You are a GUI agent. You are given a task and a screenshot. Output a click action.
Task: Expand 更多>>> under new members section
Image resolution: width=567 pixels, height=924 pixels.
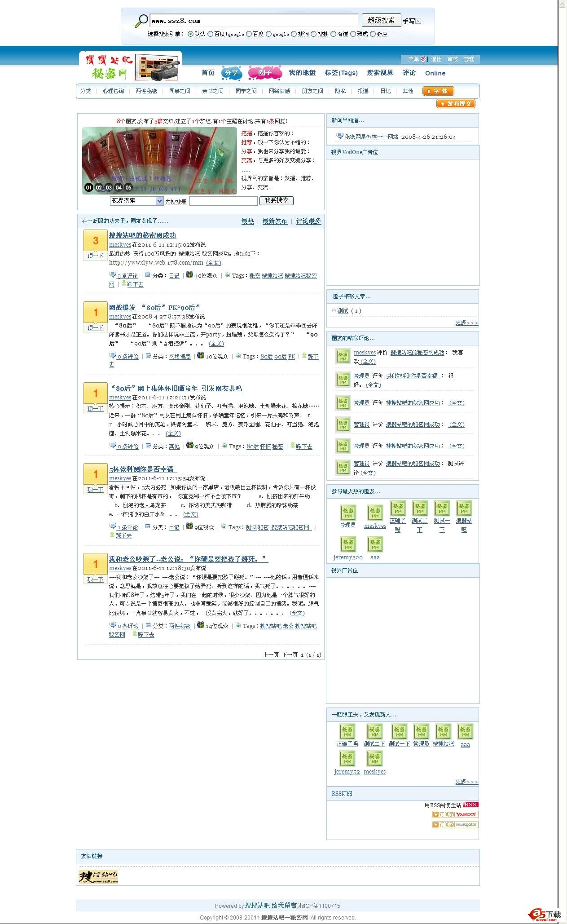pos(466,781)
